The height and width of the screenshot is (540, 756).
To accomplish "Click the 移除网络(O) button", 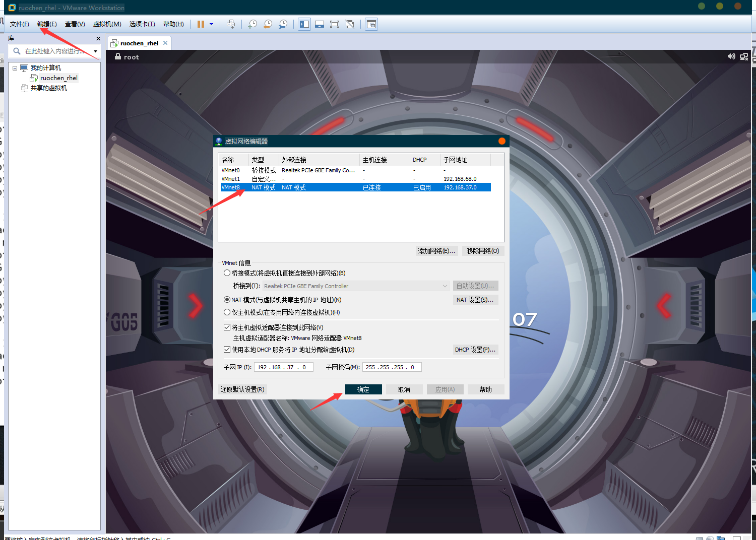I will point(483,251).
